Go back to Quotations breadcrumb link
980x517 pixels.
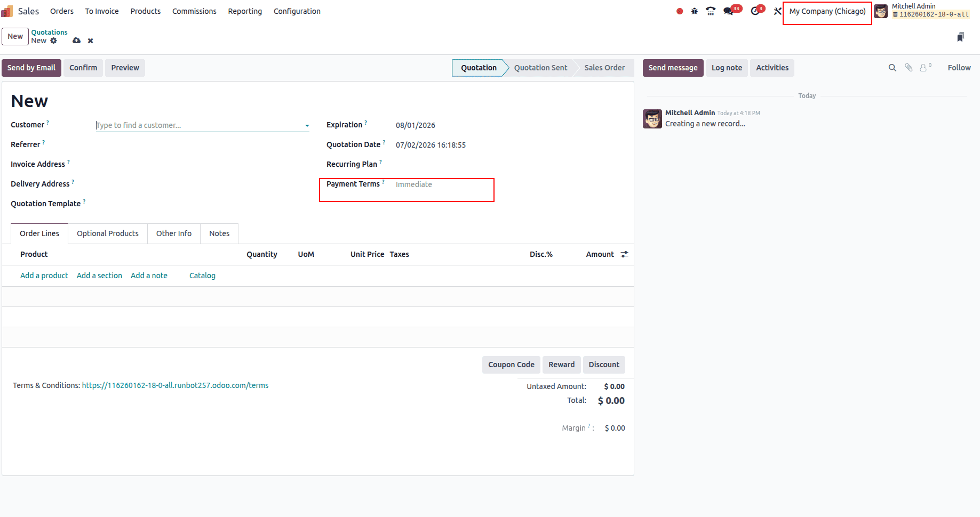point(49,32)
